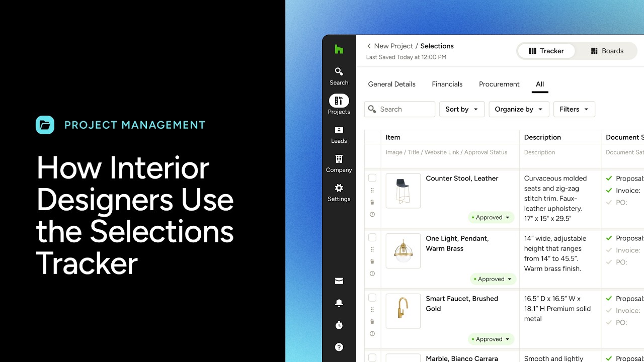This screenshot has width=644, height=362.
Task: Delete the Smart Faucet, Brushed Gold item
Action: pos(372,321)
